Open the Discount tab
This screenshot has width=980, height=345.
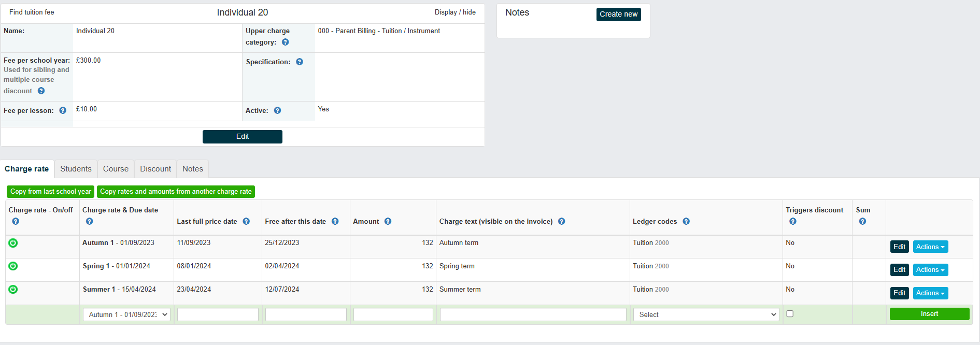click(x=155, y=169)
